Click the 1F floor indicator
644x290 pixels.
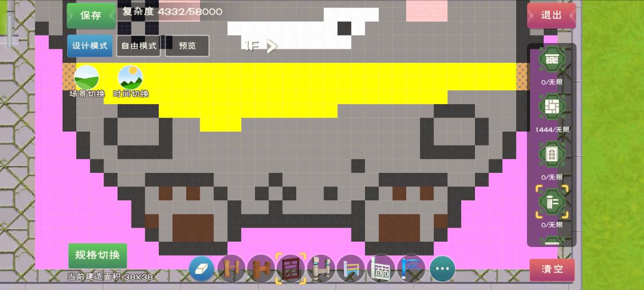(x=252, y=46)
